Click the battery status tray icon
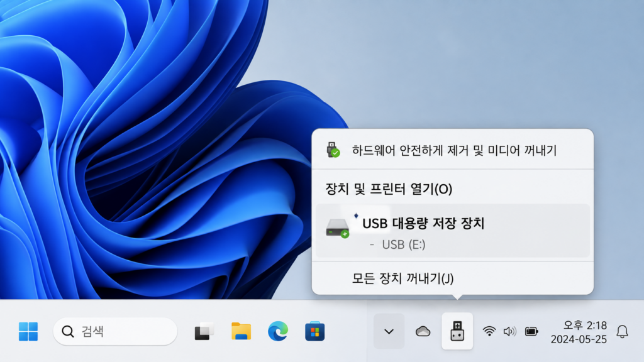Image resolution: width=644 pixels, height=362 pixels. (x=531, y=331)
